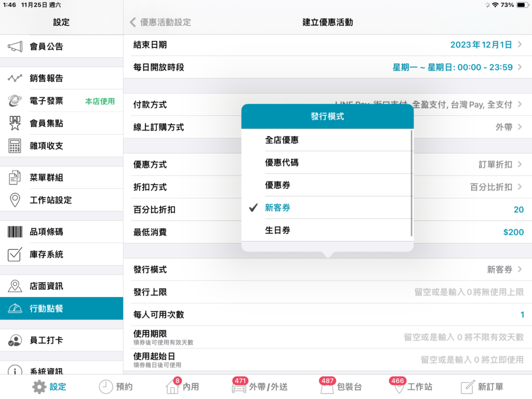The image size is (532, 399).
Task: Click the checkbox icon for 庫存系統
Action: tap(15, 255)
